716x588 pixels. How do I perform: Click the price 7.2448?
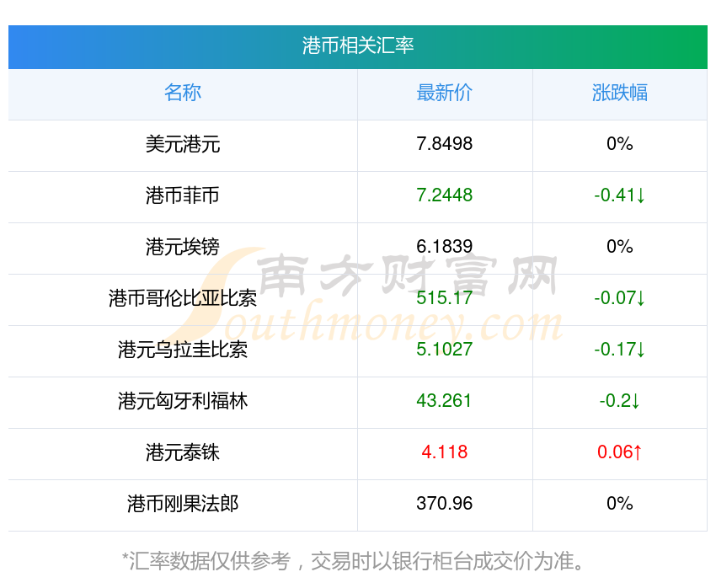444,195
